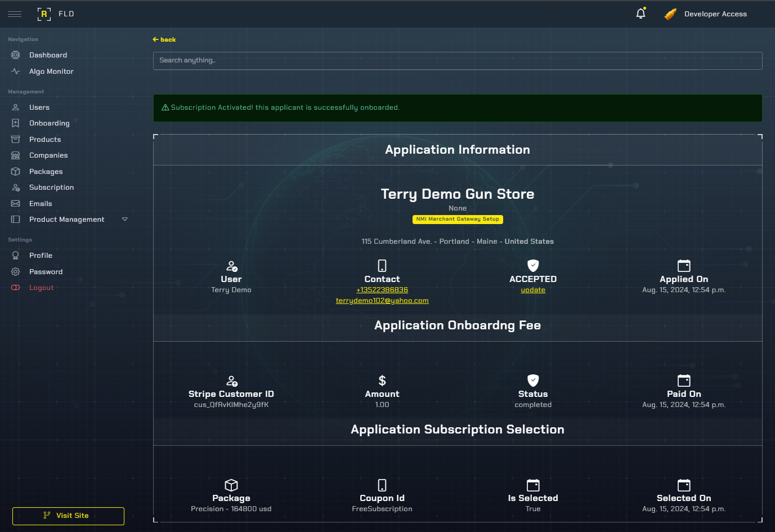Click the Algo Monitor pulse icon
Viewport: 775px width, 532px height.
click(16, 71)
